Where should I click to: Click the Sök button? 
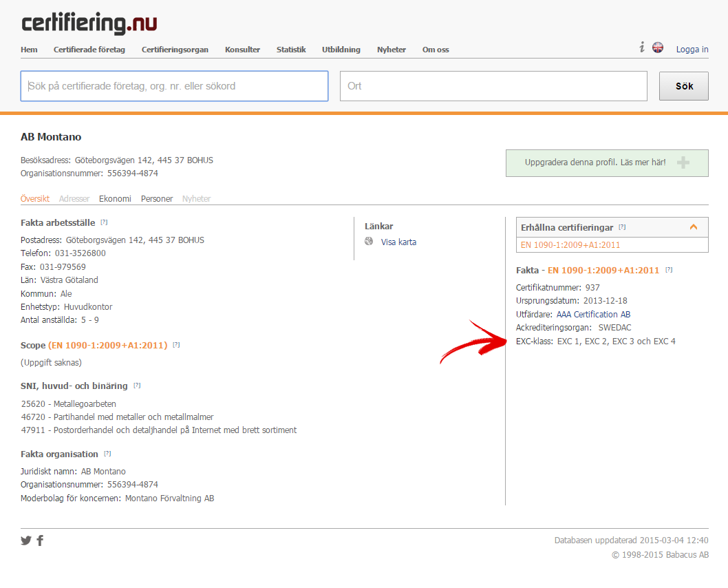coord(684,86)
